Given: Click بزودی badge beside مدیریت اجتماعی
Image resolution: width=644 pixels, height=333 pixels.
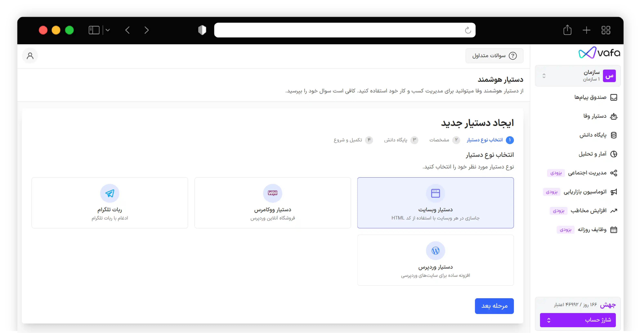Looking at the screenshot, I should [556, 173].
